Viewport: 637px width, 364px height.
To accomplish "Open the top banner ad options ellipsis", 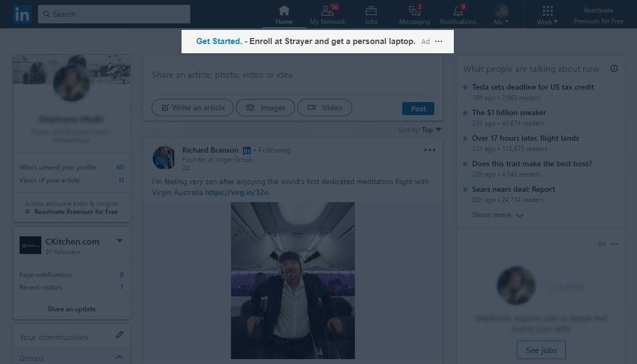I will [439, 41].
